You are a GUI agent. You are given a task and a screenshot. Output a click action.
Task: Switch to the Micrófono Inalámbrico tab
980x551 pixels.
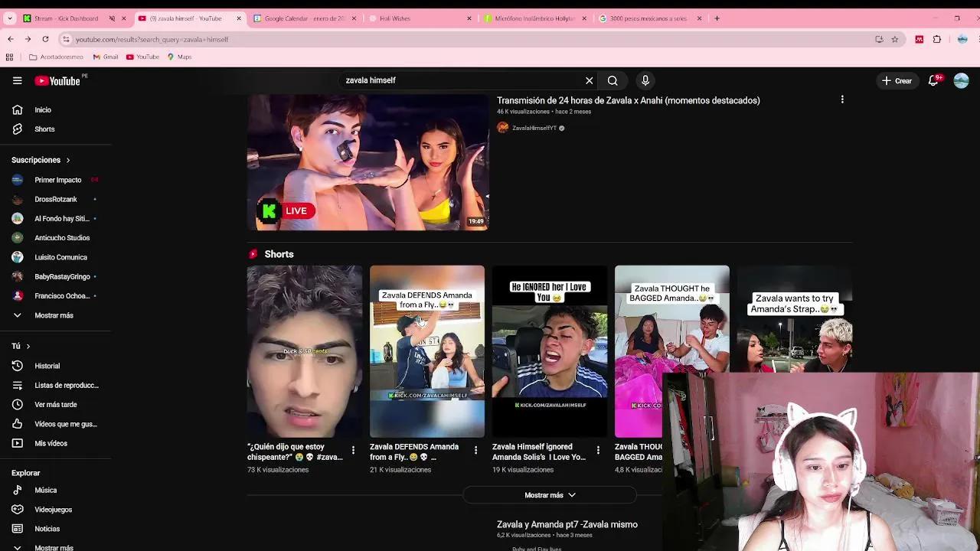tap(534, 18)
